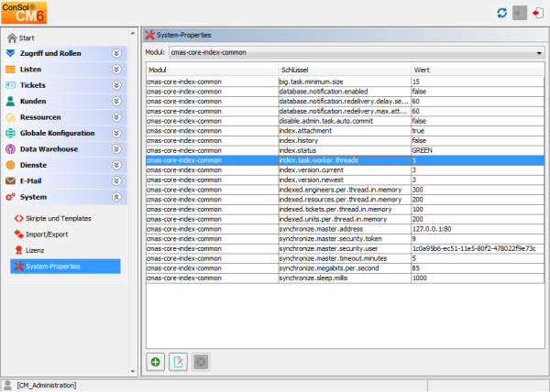The image size is (550, 392).
Task: Select the big.task.minimum.size row
Action: click(346, 82)
